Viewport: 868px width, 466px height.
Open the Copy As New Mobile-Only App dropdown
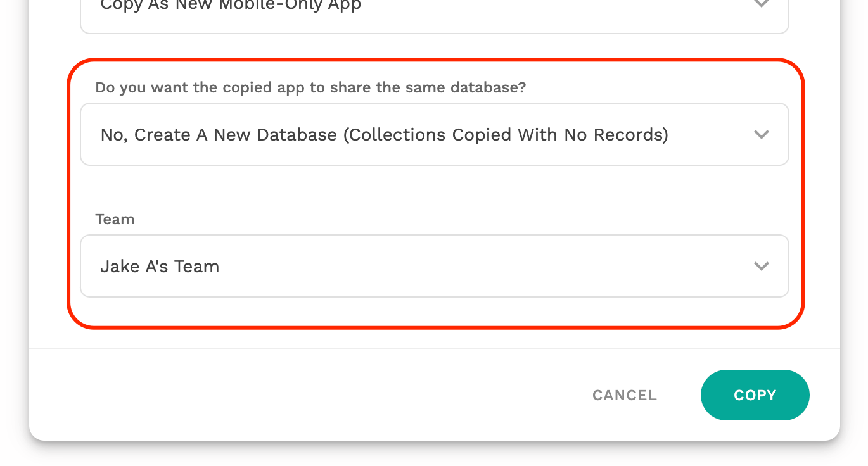[434, 14]
